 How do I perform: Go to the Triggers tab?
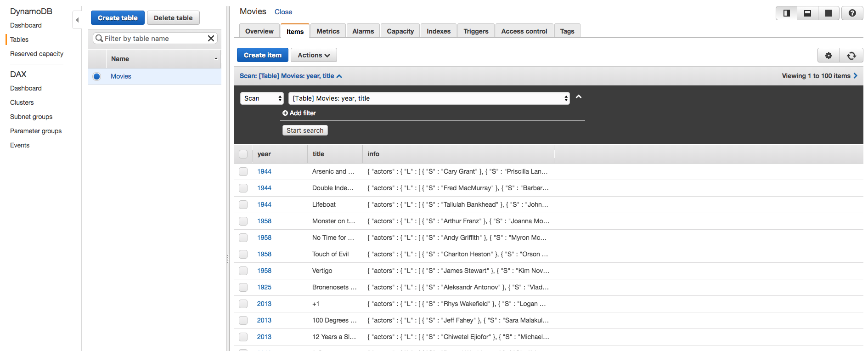[x=476, y=31]
